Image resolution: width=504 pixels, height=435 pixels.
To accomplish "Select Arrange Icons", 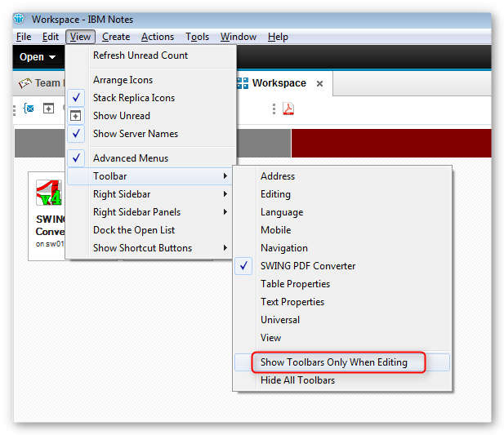I will click(x=150, y=80).
